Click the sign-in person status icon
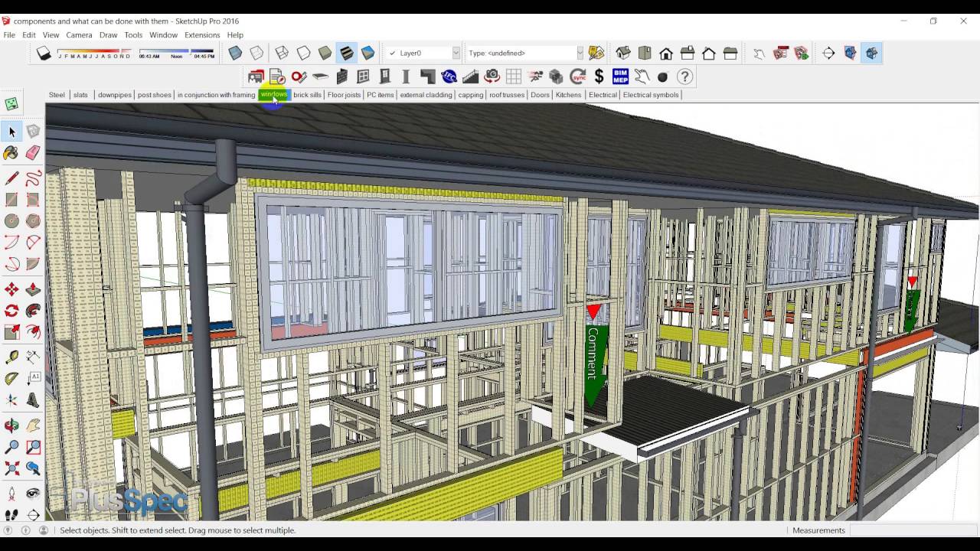Screen dimensions: 980x551 [x=44, y=530]
